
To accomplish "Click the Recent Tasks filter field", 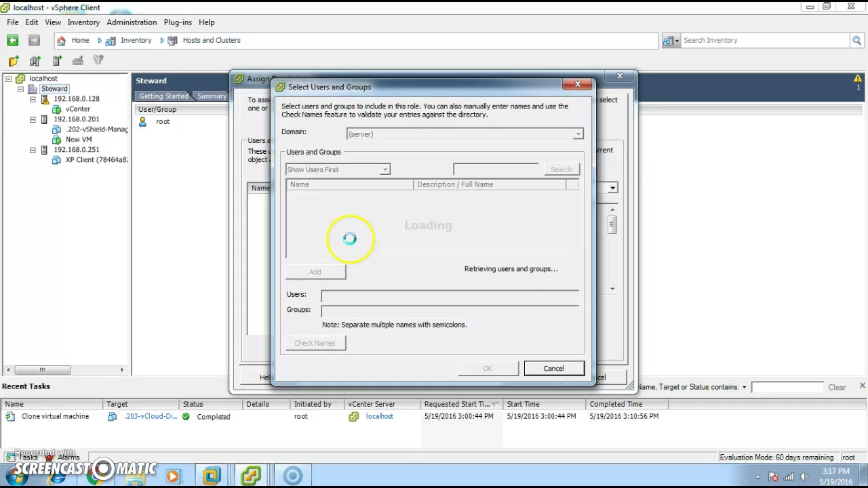I will [787, 388].
